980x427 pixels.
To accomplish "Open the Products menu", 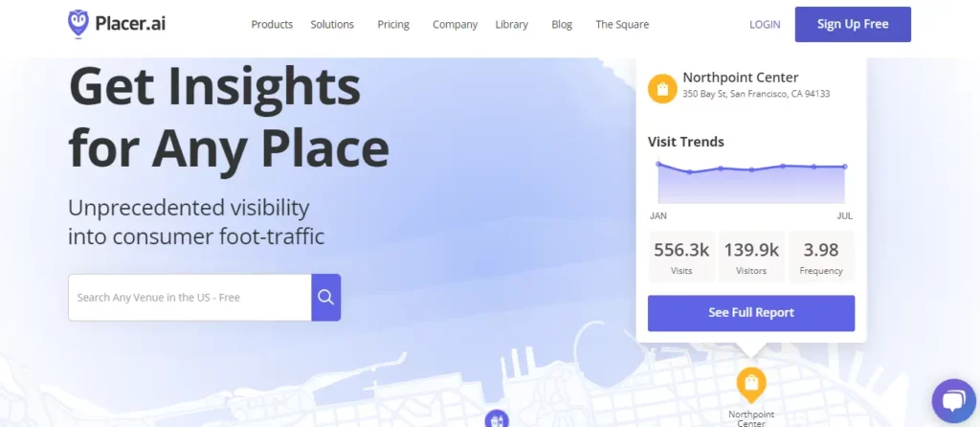I will 272,24.
